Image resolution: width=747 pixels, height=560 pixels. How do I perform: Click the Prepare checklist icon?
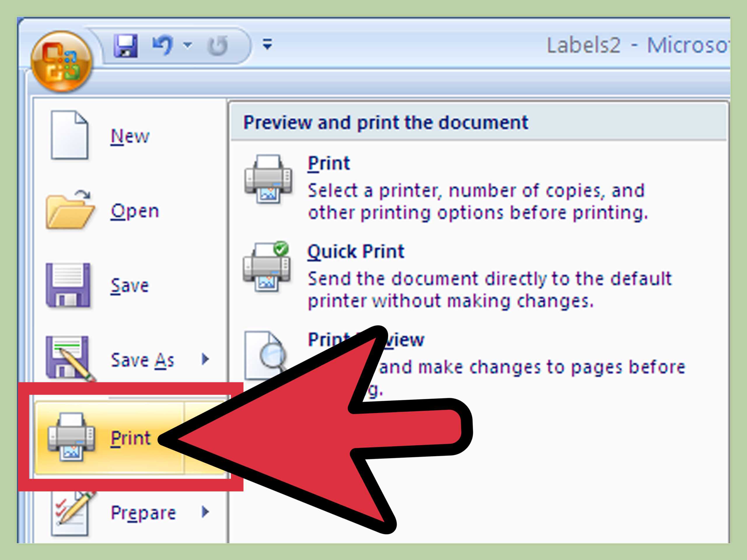pos(74,513)
